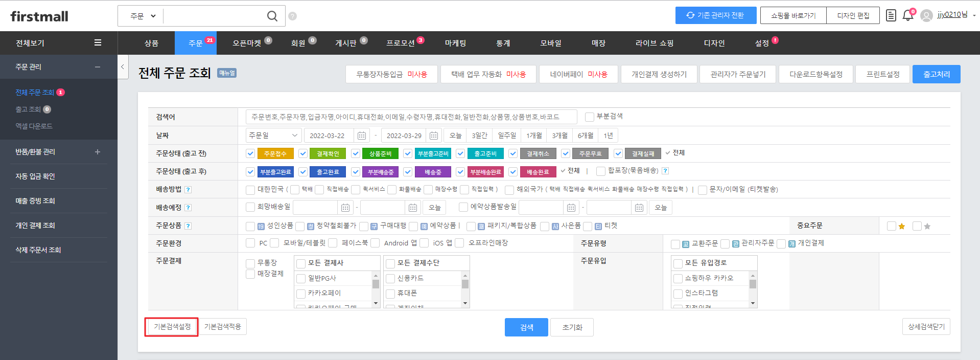980x360 pixels.
Task: Expand the 반품/환불 관리 sidebar section
Action: click(98, 152)
